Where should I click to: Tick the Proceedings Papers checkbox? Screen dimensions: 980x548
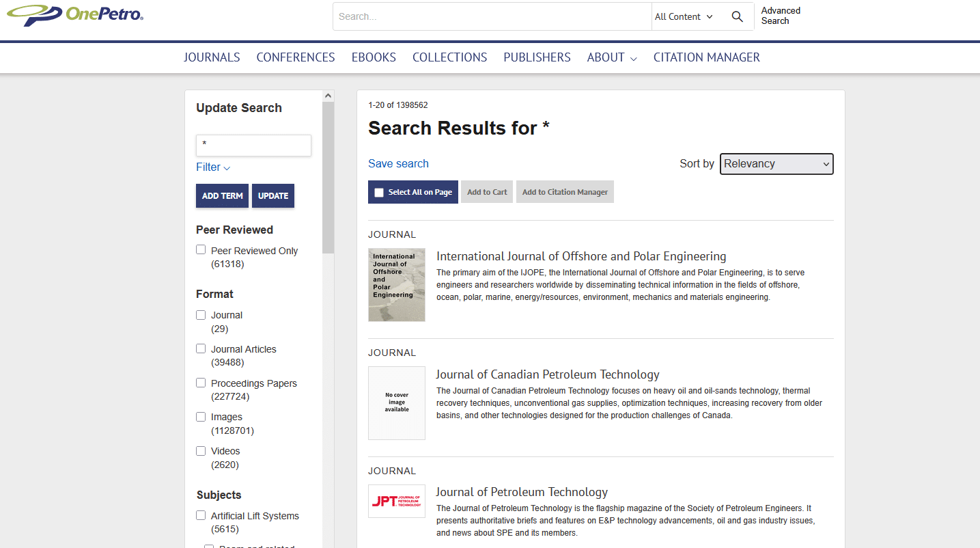pyautogui.click(x=201, y=383)
